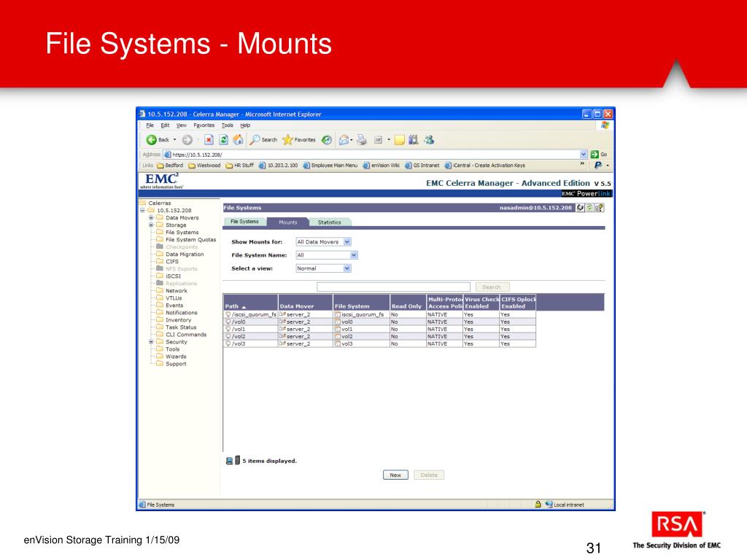Screen dimensions: 747x560
Task: Switch to the File Systems tab
Action: pos(244,222)
